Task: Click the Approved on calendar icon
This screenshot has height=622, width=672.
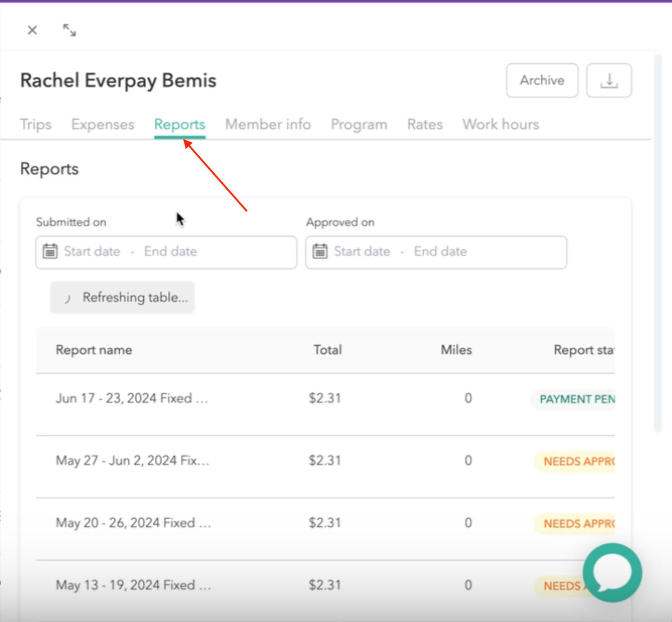Action: [x=320, y=251]
